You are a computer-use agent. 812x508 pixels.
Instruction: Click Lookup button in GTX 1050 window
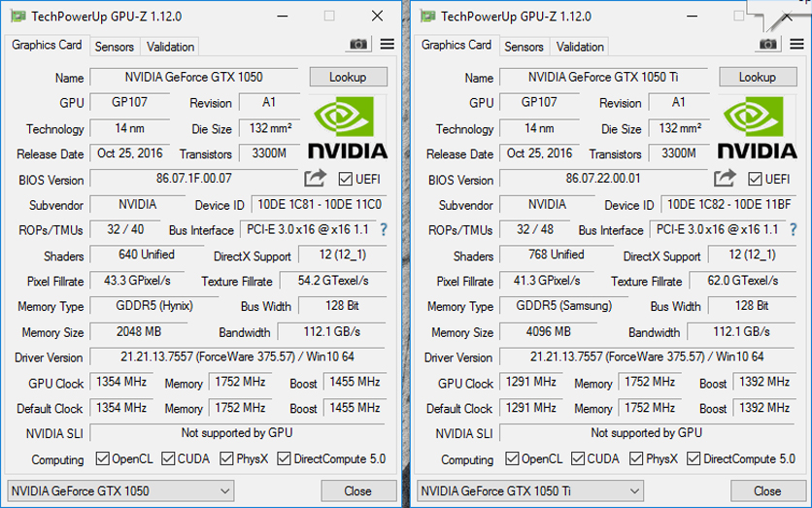click(x=348, y=77)
